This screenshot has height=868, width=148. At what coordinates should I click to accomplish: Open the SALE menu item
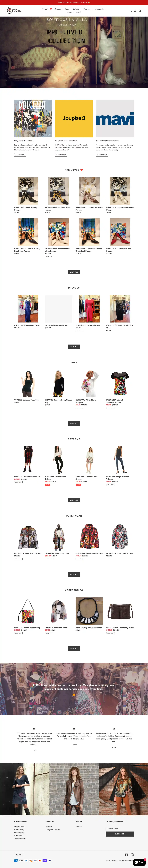tap(79, 12)
